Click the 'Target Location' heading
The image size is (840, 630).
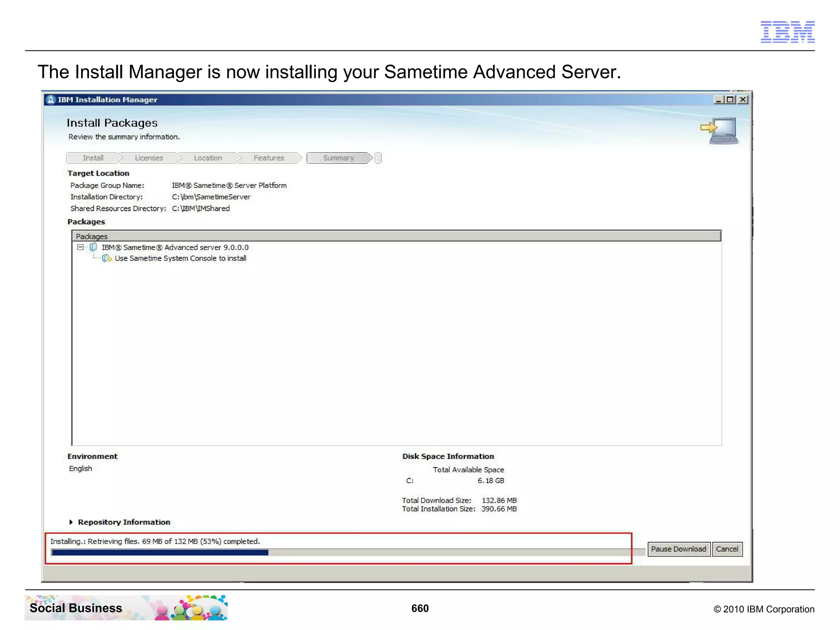pos(98,173)
